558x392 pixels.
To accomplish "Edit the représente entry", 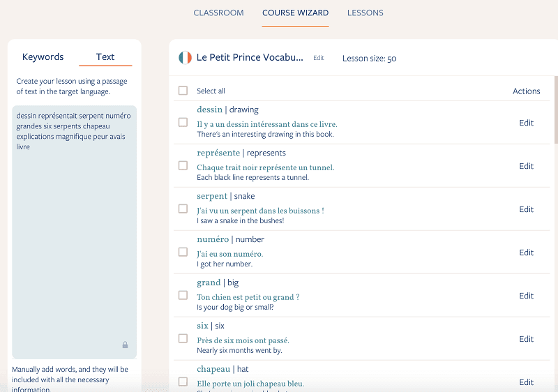I will tap(527, 166).
